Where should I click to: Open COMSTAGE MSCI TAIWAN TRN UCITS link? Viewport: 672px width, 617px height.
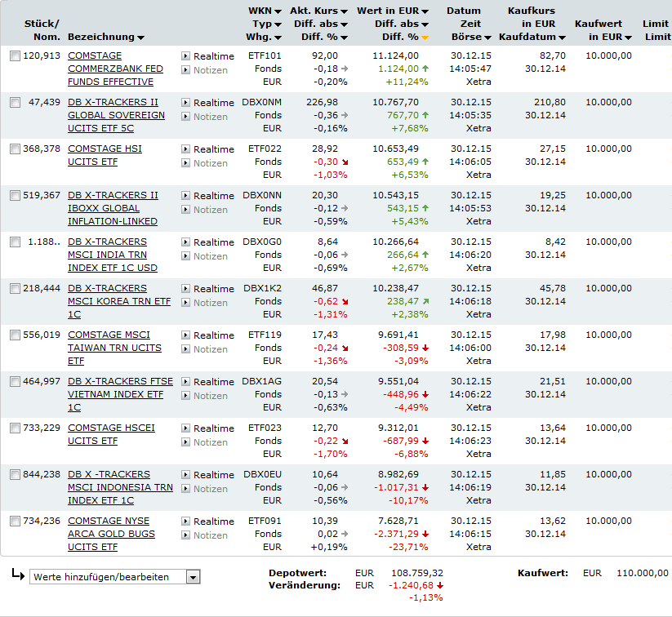click(x=114, y=348)
